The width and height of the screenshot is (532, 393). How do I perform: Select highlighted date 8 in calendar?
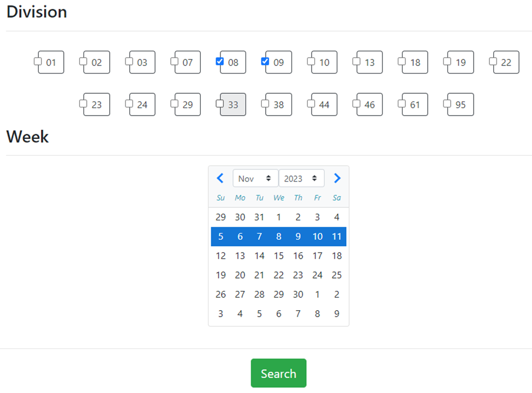point(279,237)
